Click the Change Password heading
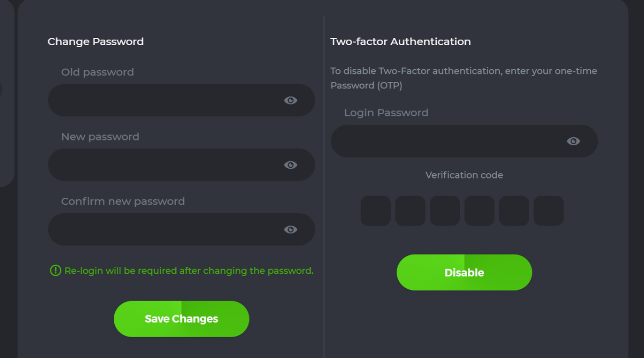The width and height of the screenshot is (644, 358). 96,42
